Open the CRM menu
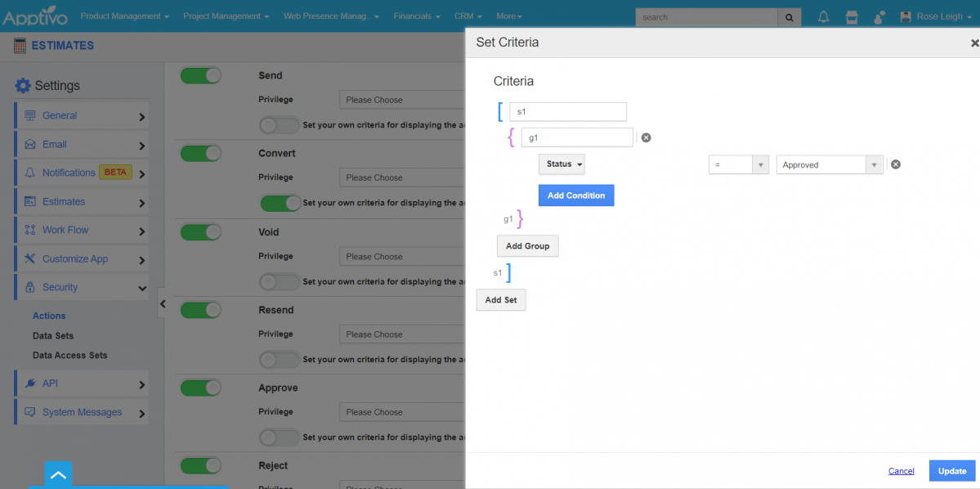The width and height of the screenshot is (980, 489). point(468,16)
